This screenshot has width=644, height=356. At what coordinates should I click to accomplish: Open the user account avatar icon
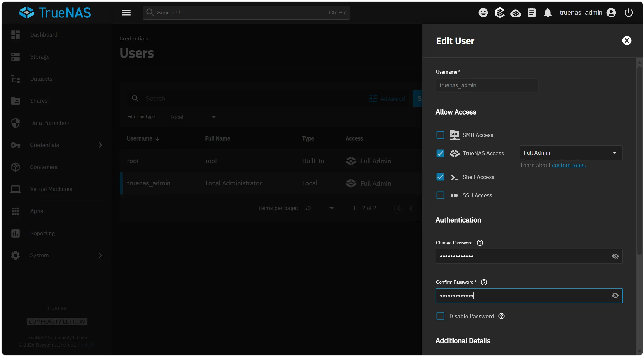coord(611,13)
